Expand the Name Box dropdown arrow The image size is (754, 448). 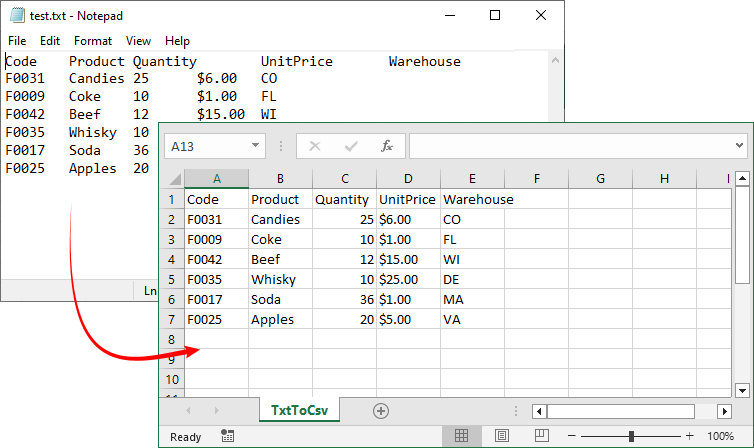coord(256,146)
